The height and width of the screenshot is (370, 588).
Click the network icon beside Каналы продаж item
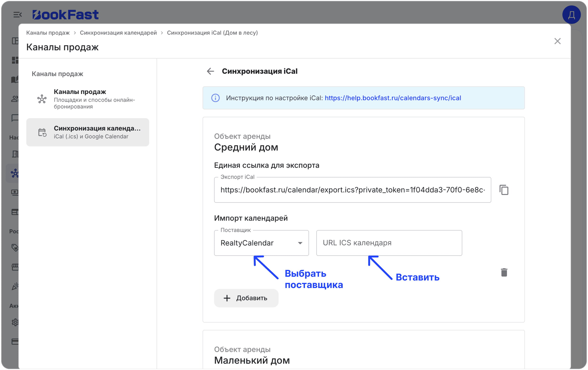[x=42, y=99]
